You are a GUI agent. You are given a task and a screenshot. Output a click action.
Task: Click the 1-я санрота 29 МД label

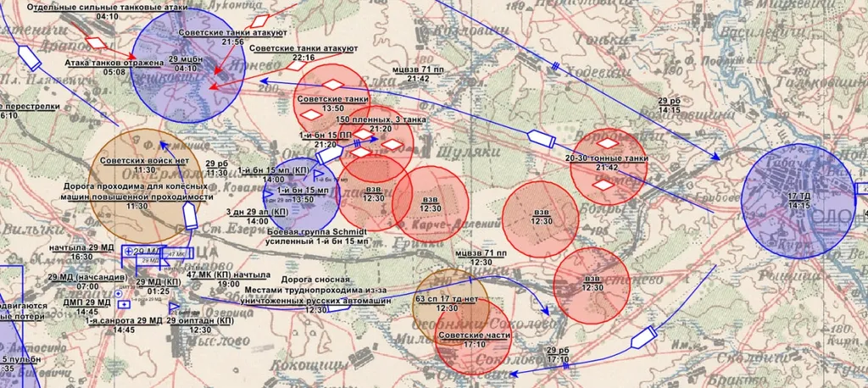(x=124, y=325)
